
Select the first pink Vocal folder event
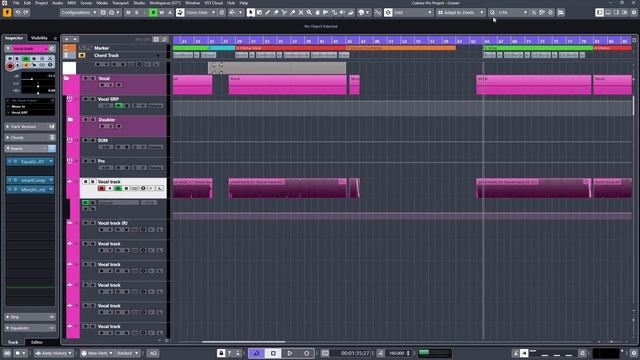point(192,85)
